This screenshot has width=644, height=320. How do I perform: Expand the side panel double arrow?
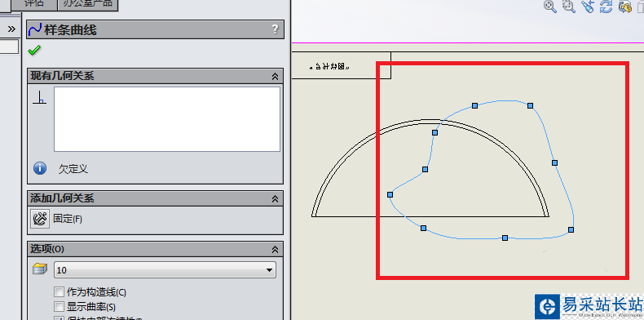click(x=11, y=29)
